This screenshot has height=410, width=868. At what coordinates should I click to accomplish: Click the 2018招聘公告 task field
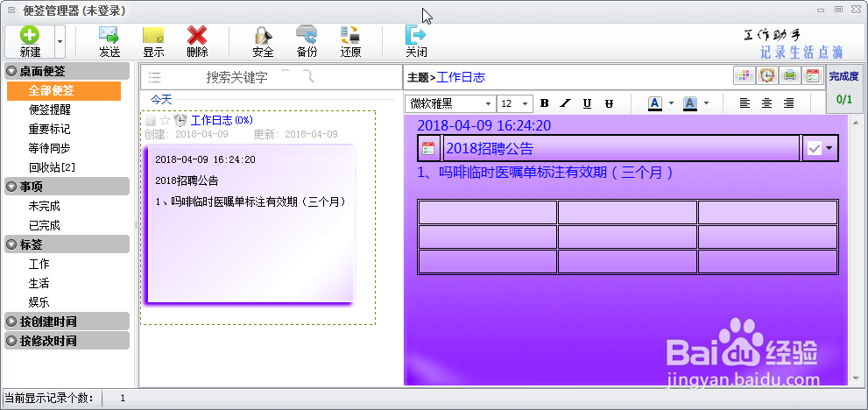click(x=621, y=148)
